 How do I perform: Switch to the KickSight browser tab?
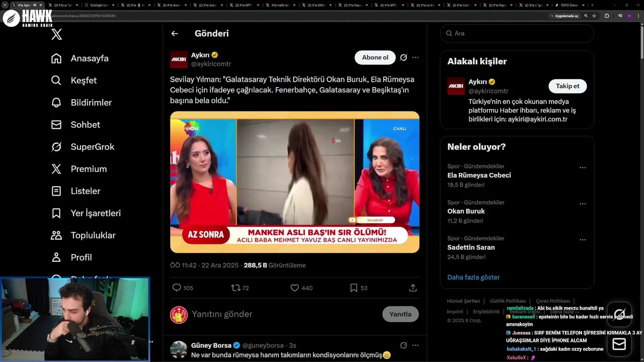pyautogui.click(x=99, y=5)
